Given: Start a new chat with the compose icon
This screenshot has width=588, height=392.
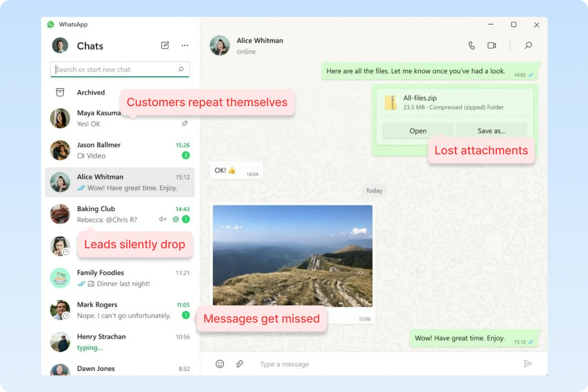Looking at the screenshot, I should pos(165,45).
